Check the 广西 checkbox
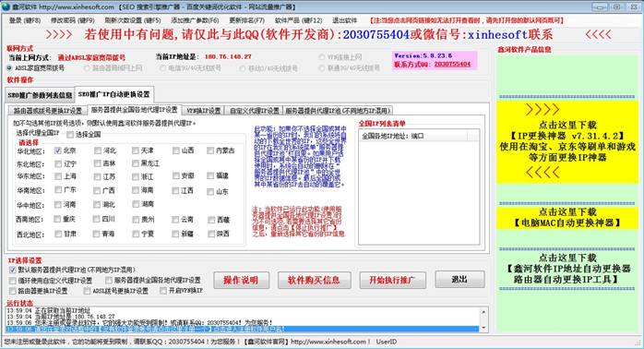This screenshot has width=644, height=349. coord(98,191)
